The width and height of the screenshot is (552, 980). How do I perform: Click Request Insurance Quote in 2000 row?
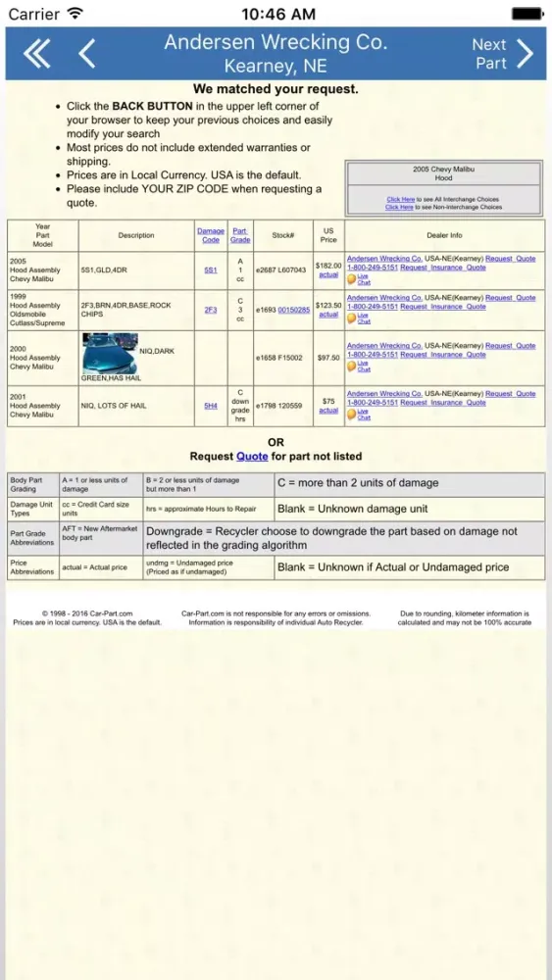pyautogui.click(x=442, y=355)
